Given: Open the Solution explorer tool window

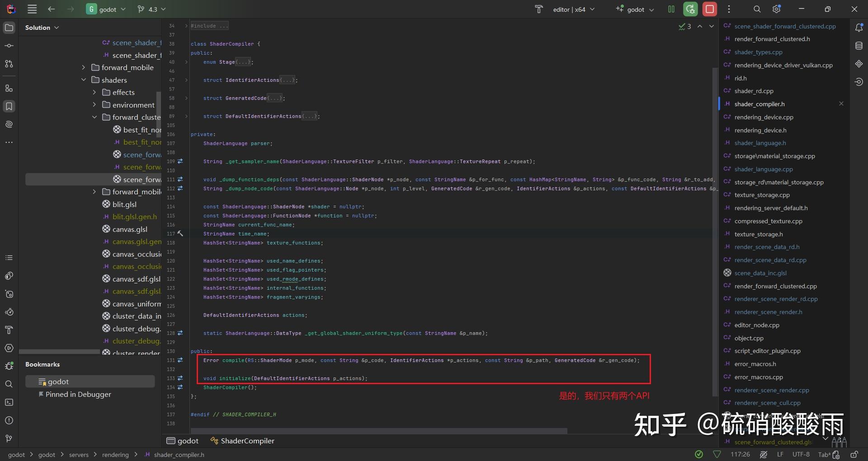Looking at the screenshot, I should coord(9,28).
